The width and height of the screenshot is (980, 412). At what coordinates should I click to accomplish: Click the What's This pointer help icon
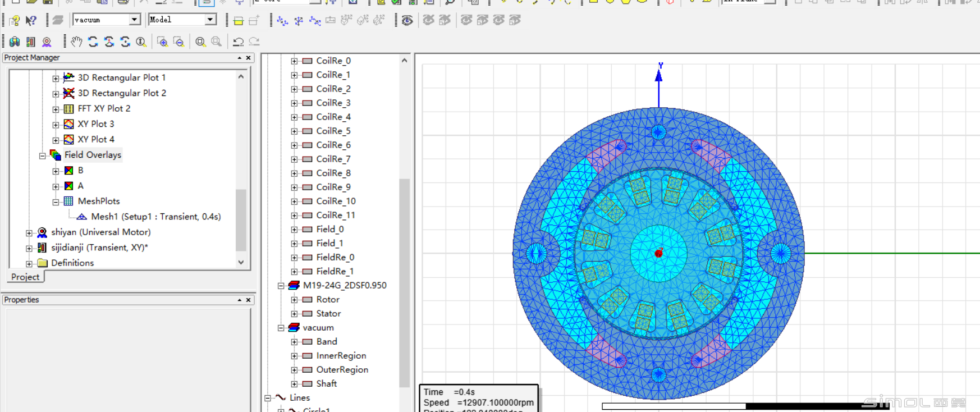[31, 21]
